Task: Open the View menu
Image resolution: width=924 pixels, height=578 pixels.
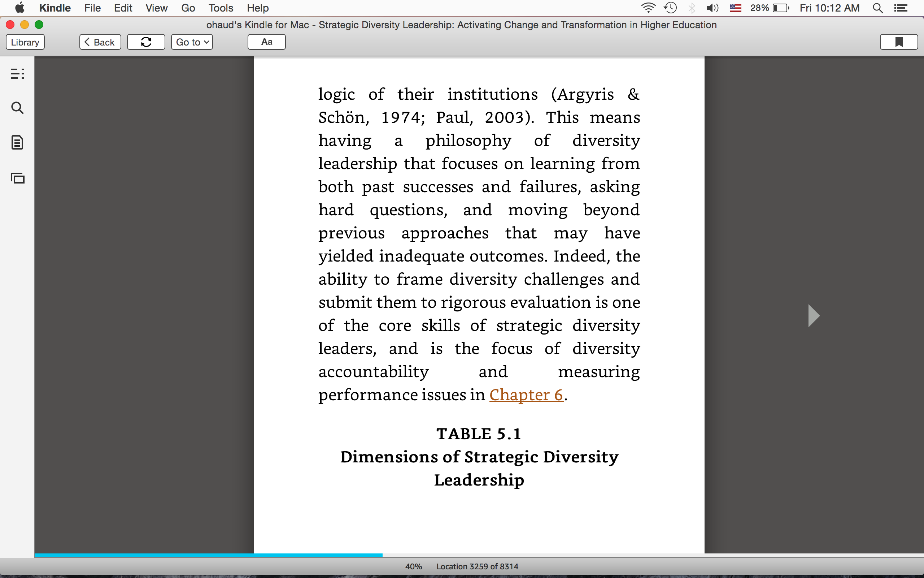Action: click(x=157, y=8)
